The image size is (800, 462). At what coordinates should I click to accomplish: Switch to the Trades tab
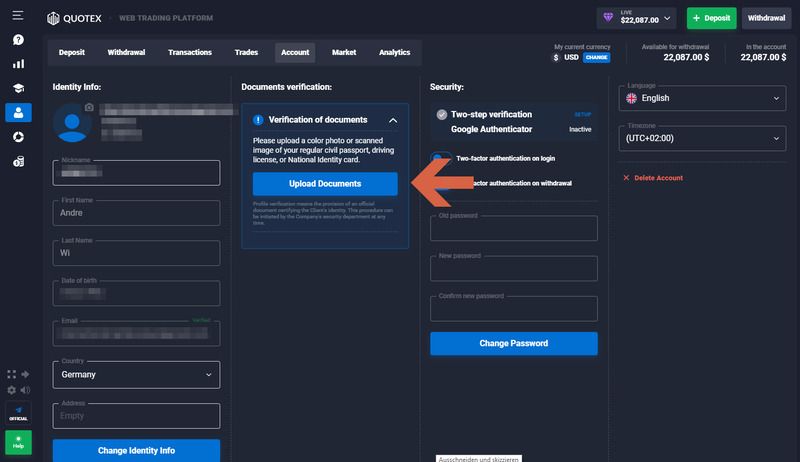[x=246, y=53]
